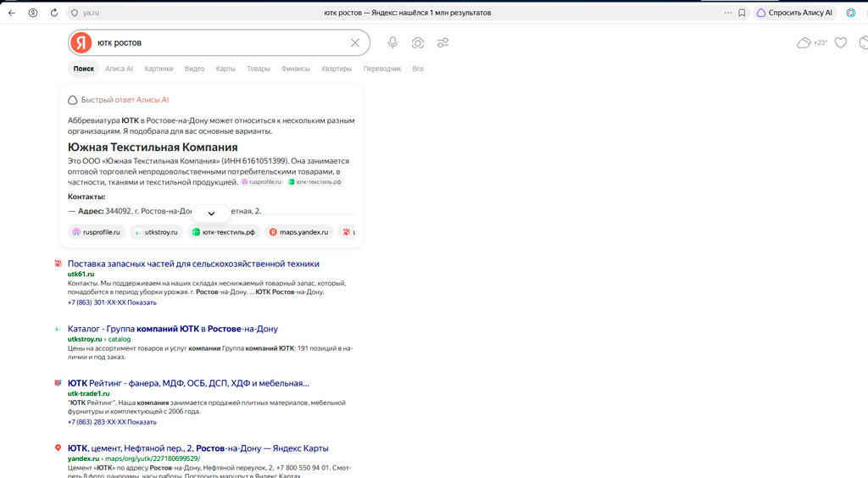Switch to the Алиса AI tab
Screen dimensions: 868x478
(x=119, y=69)
